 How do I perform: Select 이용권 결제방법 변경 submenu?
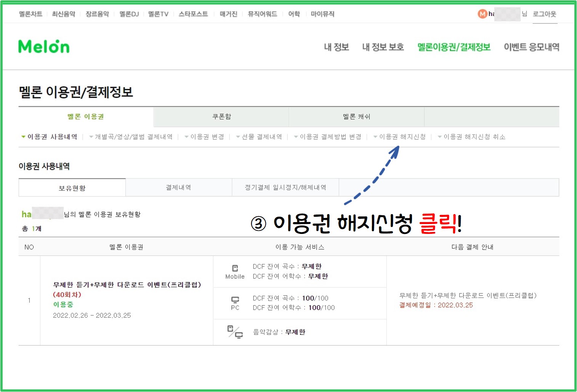(x=331, y=137)
